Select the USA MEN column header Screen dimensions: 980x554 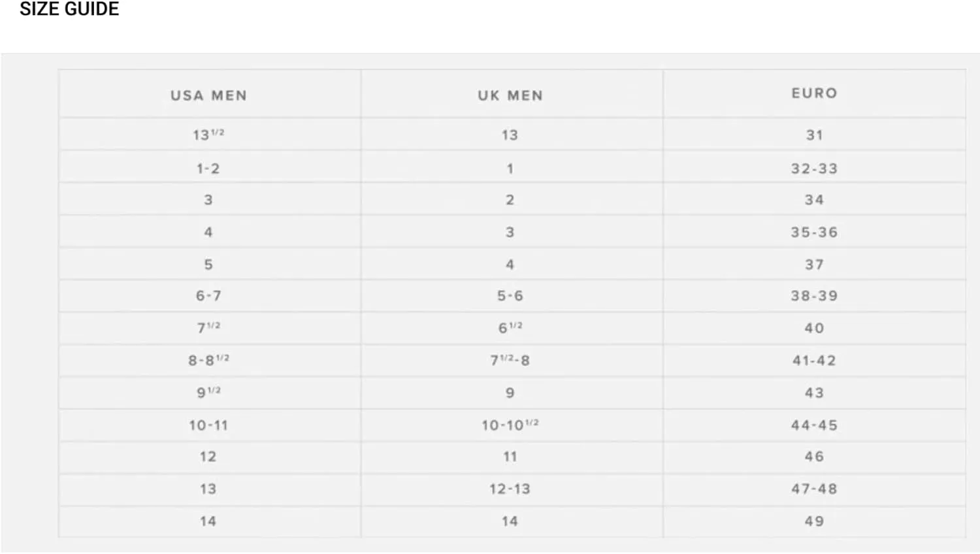pyautogui.click(x=209, y=95)
